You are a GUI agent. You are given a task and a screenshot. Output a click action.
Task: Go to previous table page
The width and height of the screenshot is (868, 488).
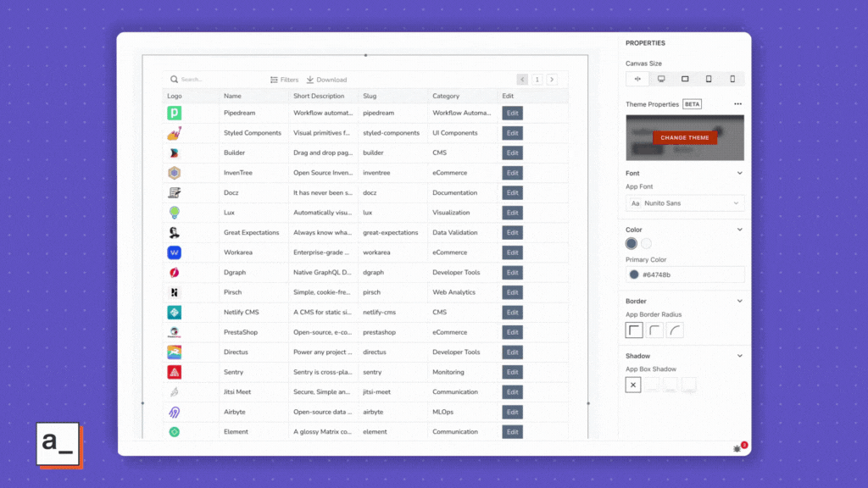point(522,80)
